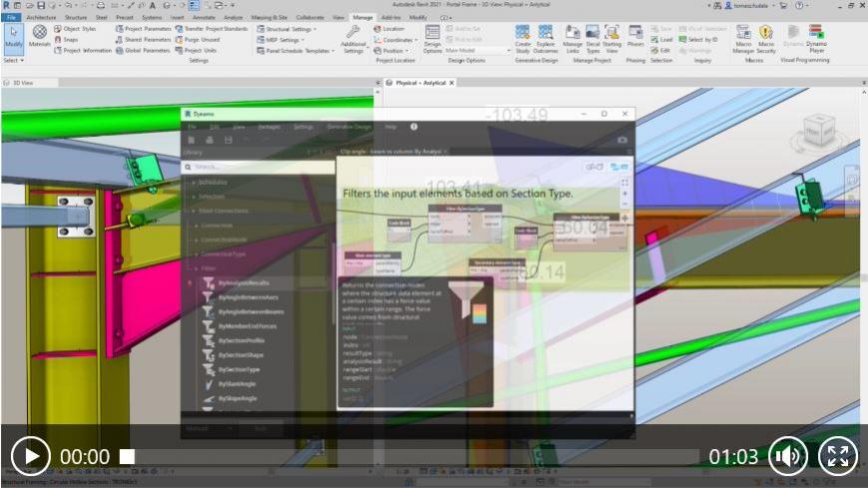Open Project Units
The height and width of the screenshot is (488, 868).
[196, 51]
